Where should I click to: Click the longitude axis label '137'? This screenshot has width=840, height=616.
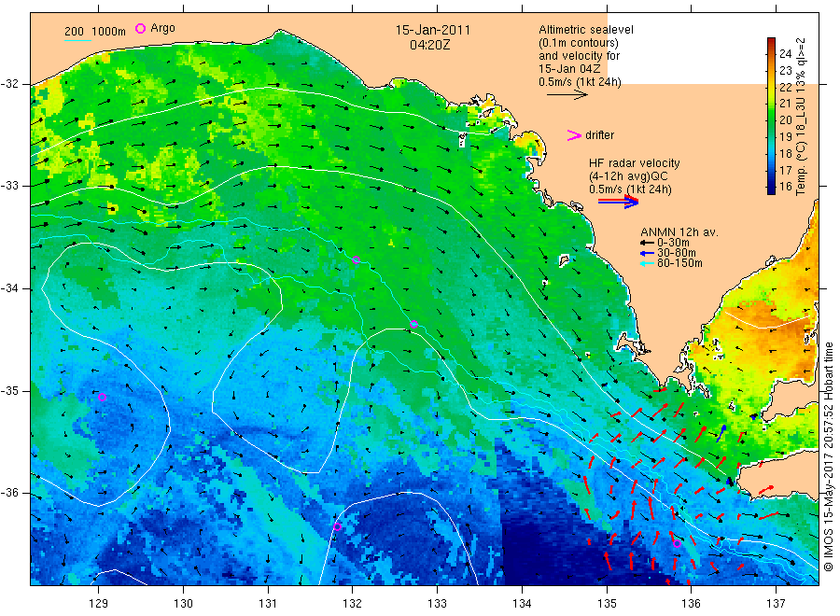pos(776,604)
